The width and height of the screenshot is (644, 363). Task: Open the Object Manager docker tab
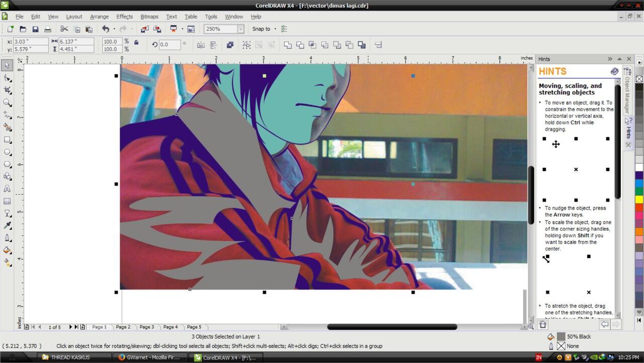pos(627,90)
